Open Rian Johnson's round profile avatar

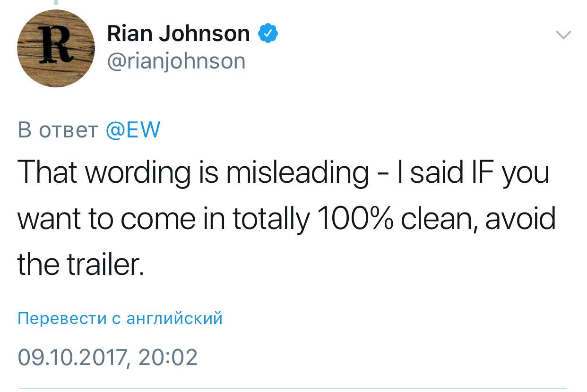(56, 48)
